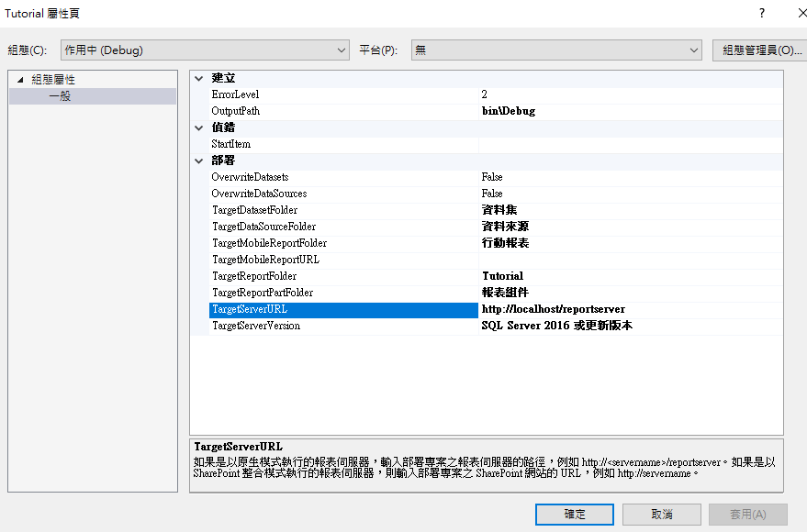Image resolution: width=807 pixels, height=532 pixels.
Task: Click the empty StartItem value field
Action: (630, 144)
